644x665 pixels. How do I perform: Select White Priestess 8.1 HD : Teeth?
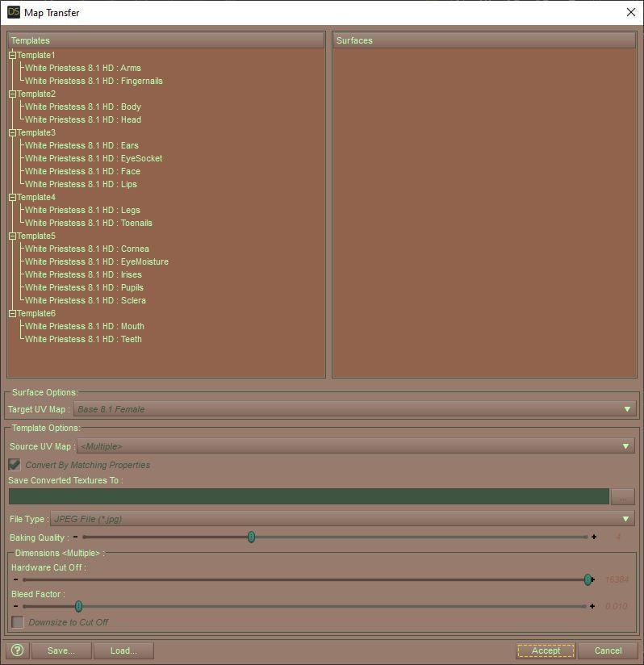(83, 339)
